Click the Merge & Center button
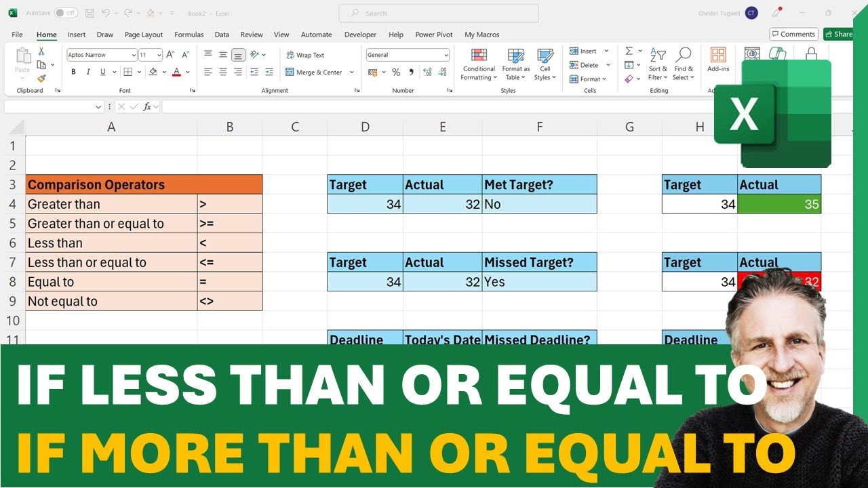This screenshot has width=868, height=488. [x=314, y=72]
